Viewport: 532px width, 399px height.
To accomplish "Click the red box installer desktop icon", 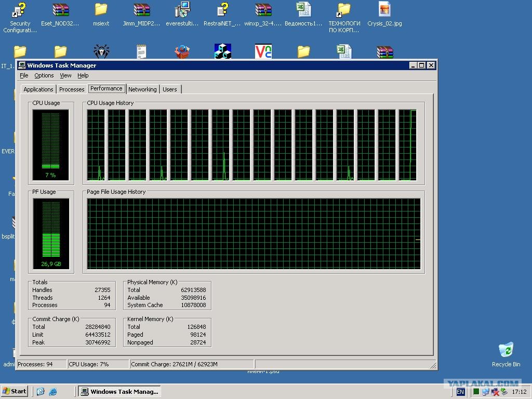I will (x=182, y=51).
